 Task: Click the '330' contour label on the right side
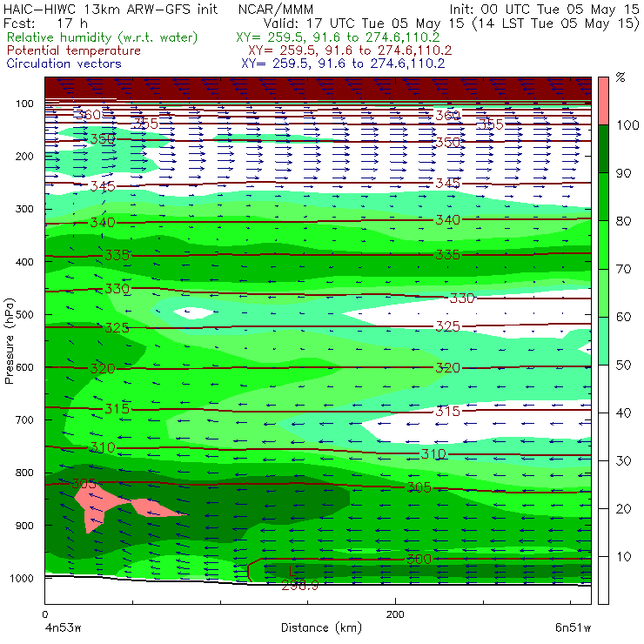(x=462, y=299)
